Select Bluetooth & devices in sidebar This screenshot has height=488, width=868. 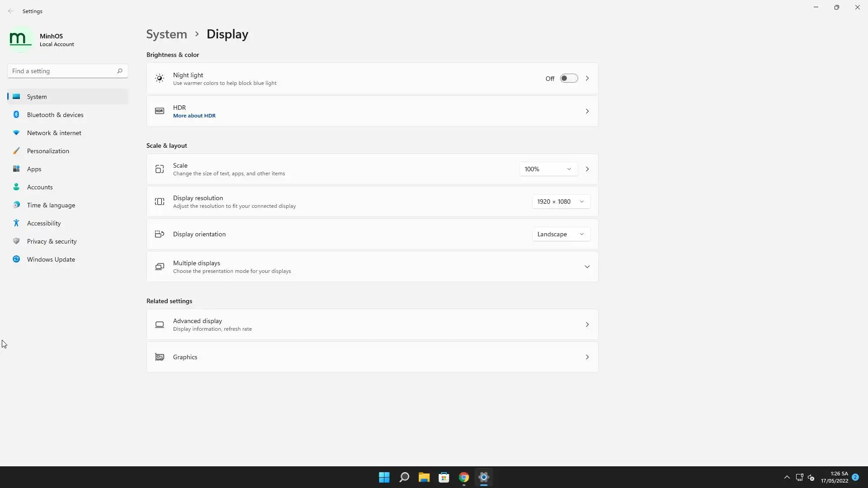click(x=55, y=115)
